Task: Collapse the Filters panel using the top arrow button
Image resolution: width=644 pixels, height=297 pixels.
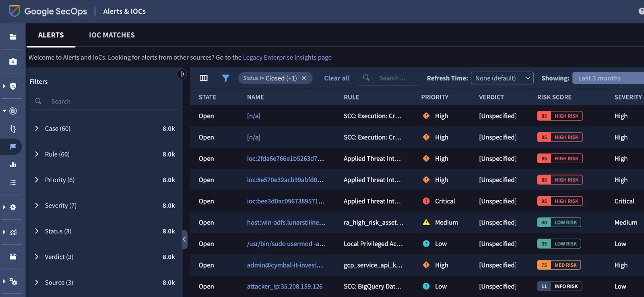Action: [182, 74]
